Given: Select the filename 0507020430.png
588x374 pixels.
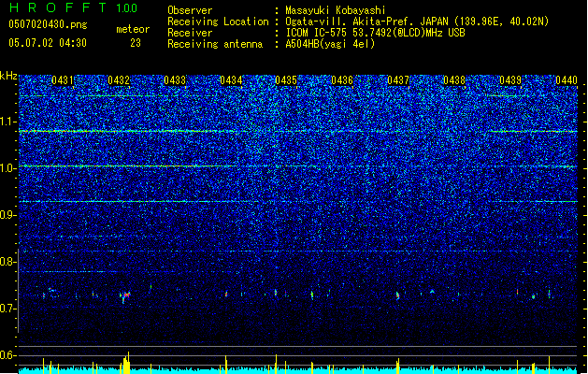Looking at the screenshot, I should [48, 24].
